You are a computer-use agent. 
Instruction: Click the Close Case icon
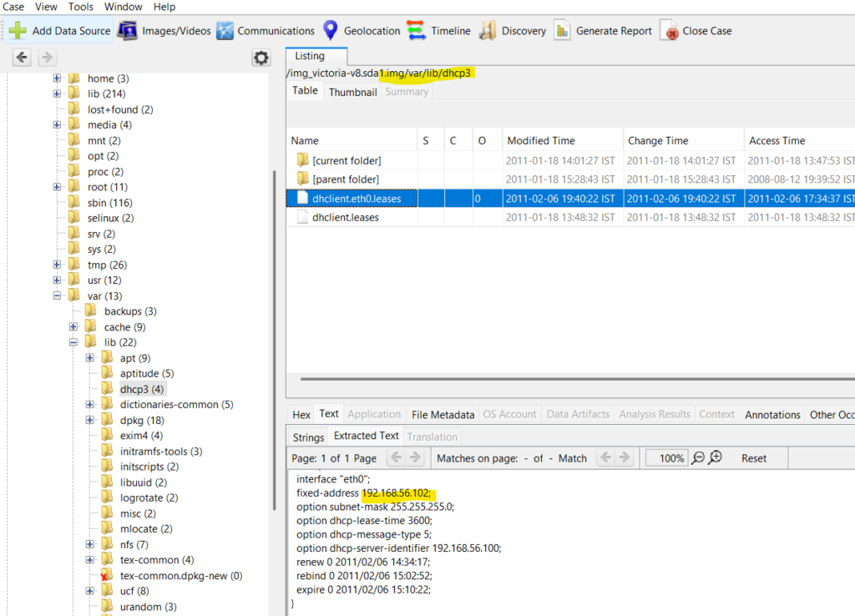(x=670, y=31)
